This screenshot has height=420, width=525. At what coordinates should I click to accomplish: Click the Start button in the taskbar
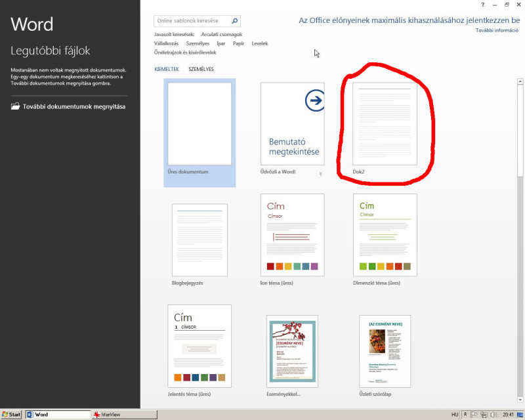click(x=11, y=415)
